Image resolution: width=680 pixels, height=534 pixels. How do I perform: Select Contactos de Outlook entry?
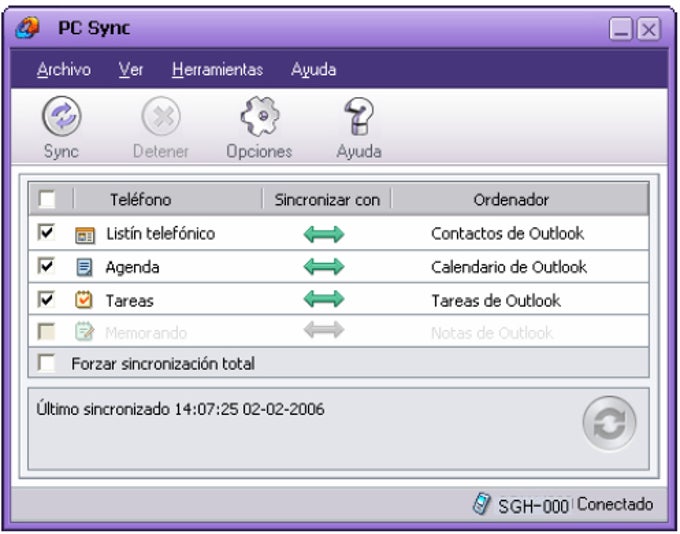[x=507, y=234]
